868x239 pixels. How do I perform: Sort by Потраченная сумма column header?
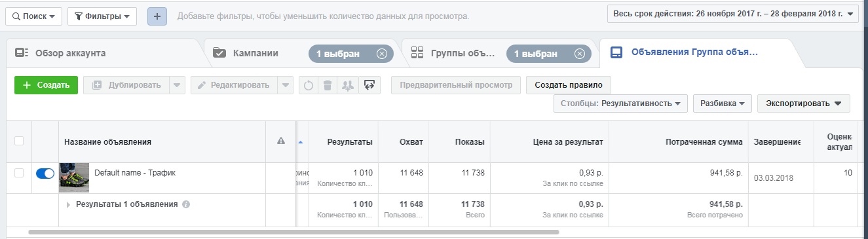[704, 141]
